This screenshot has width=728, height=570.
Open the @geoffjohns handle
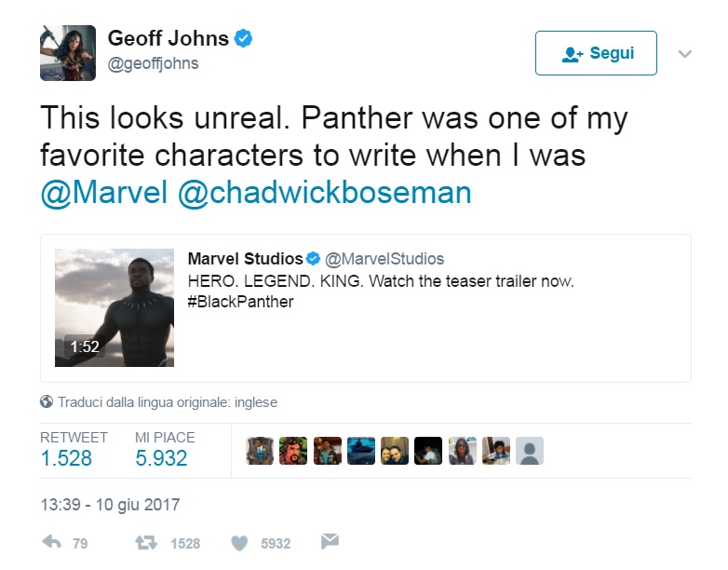point(154,63)
